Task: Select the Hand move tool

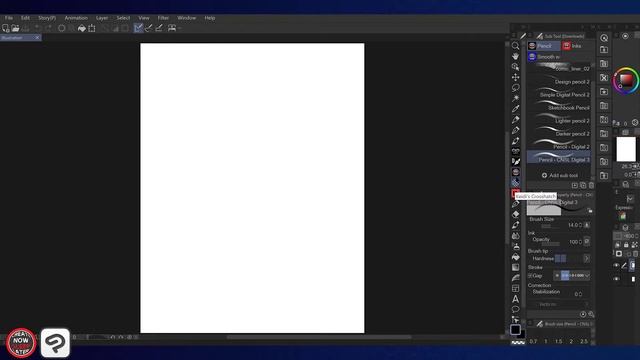Action: pyautogui.click(x=516, y=56)
